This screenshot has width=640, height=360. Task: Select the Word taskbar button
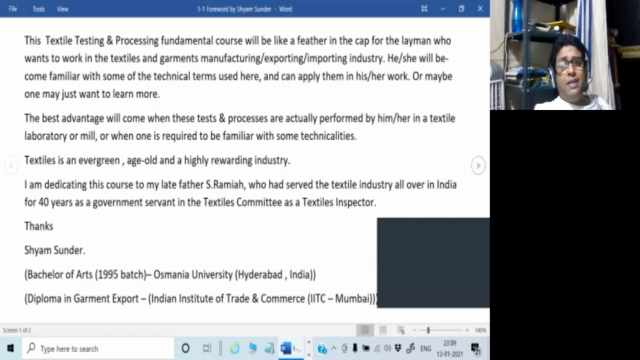[291, 349]
